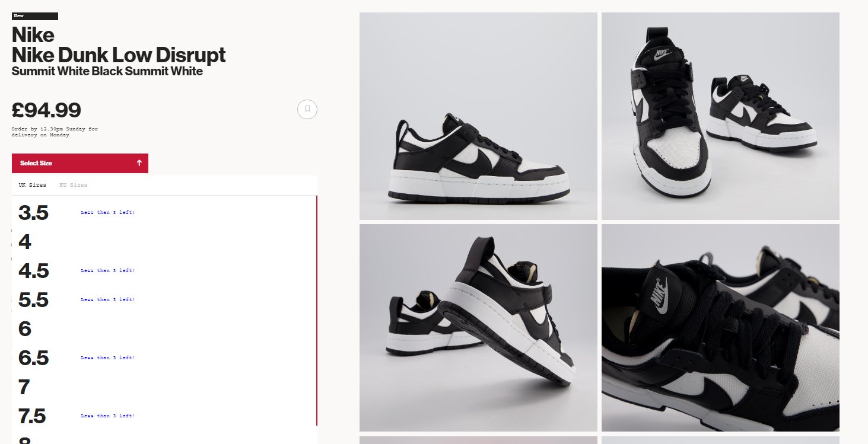Pick size 4.5 from the list
Viewport: 868px width, 444px height.
(x=164, y=271)
